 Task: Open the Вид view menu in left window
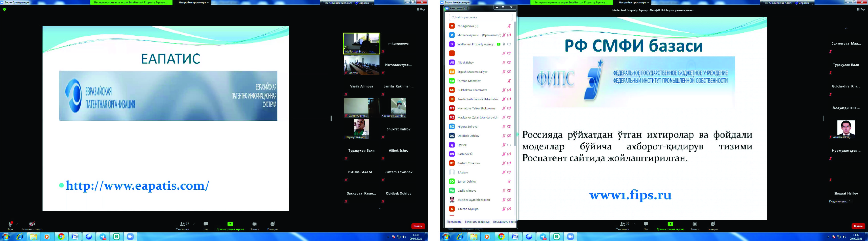tap(420, 9)
